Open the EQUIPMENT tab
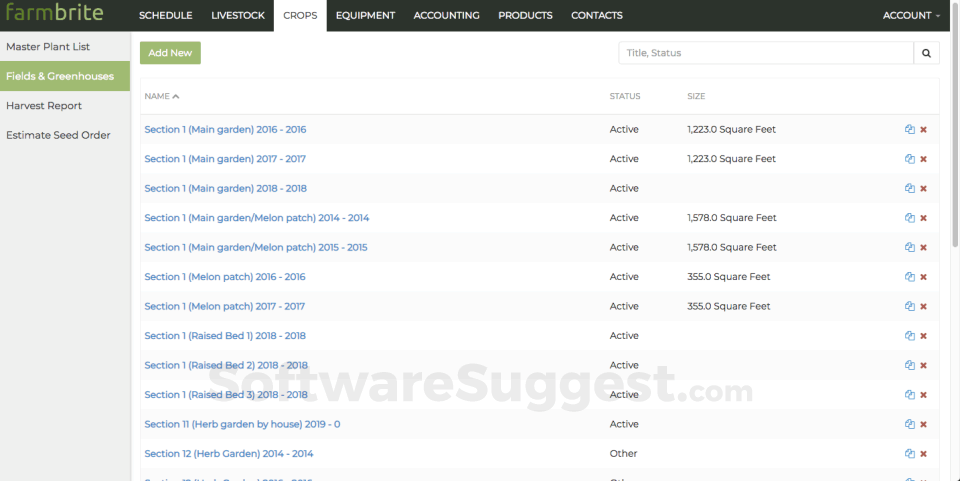Screen dimensions: 960x481 click(x=366, y=15)
